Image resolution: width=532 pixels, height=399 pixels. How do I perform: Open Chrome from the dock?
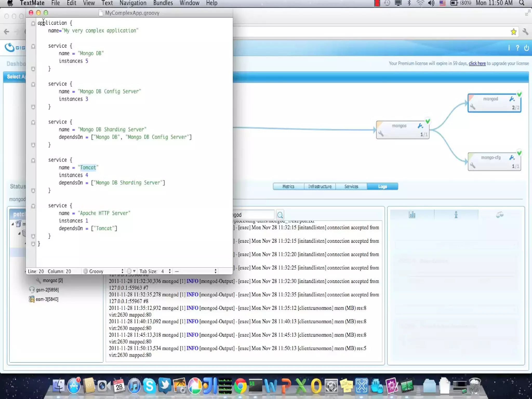coord(241,386)
